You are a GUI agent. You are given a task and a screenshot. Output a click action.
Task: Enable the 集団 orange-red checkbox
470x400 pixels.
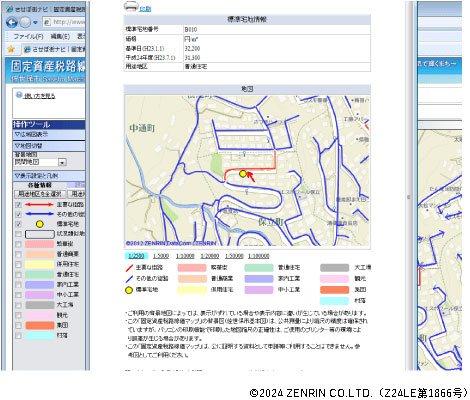[19, 325]
